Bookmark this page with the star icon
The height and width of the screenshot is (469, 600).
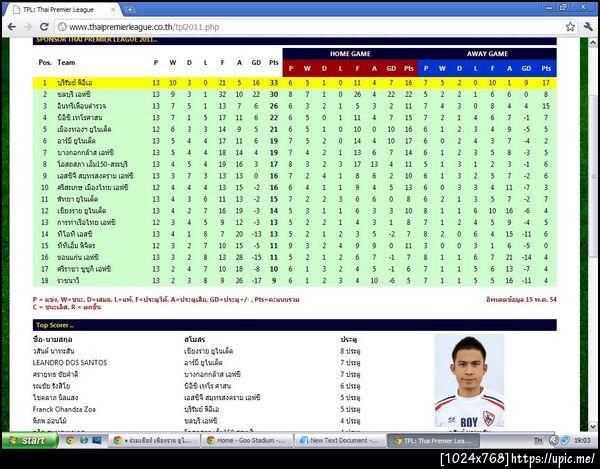tap(570, 27)
